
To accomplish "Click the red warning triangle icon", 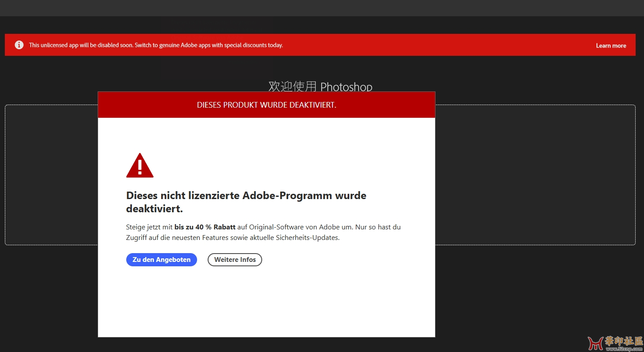I will (x=140, y=166).
